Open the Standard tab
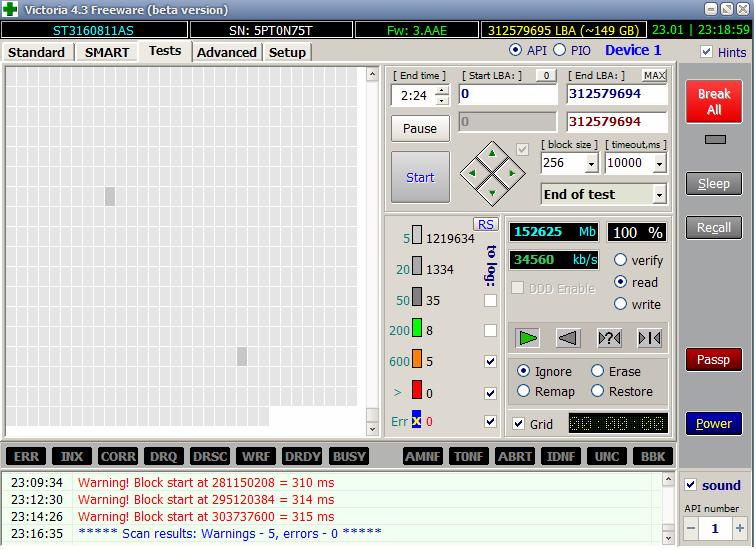This screenshot has width=756, height=551. 36,52
